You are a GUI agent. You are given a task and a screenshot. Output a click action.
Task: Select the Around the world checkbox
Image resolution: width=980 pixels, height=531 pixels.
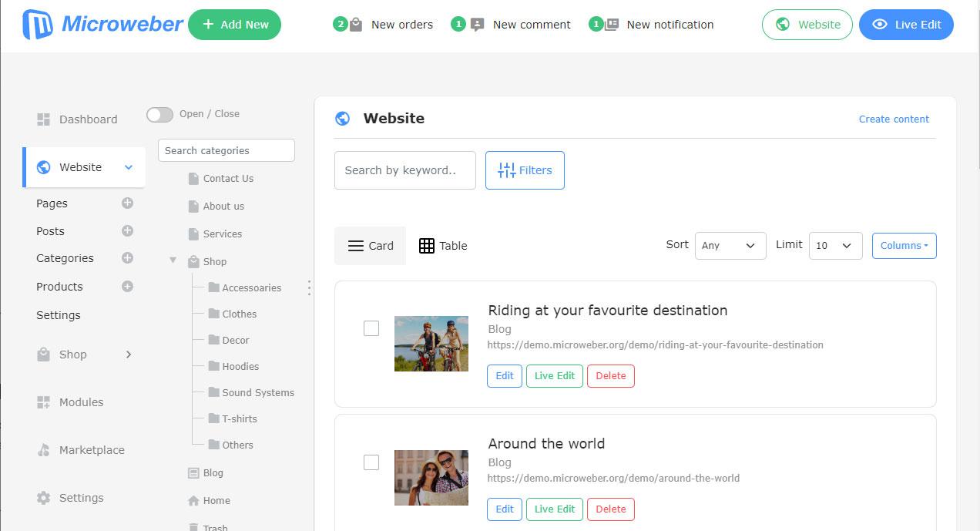(x=371, y=462)
